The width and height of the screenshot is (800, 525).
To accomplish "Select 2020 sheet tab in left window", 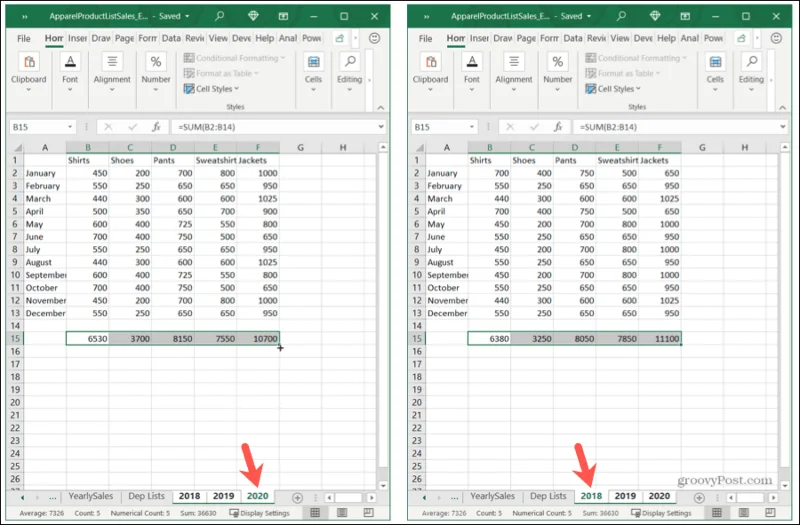I will click(x=257, y=496).
